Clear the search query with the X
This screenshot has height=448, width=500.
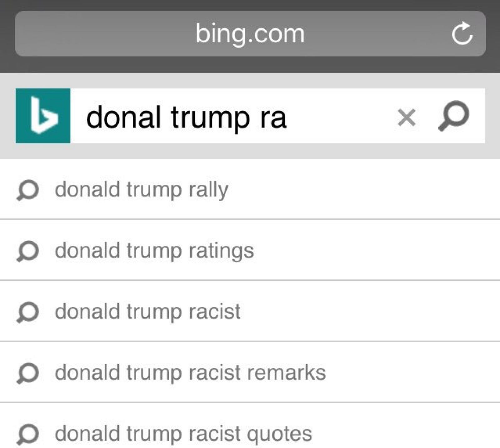click(407, 118)
